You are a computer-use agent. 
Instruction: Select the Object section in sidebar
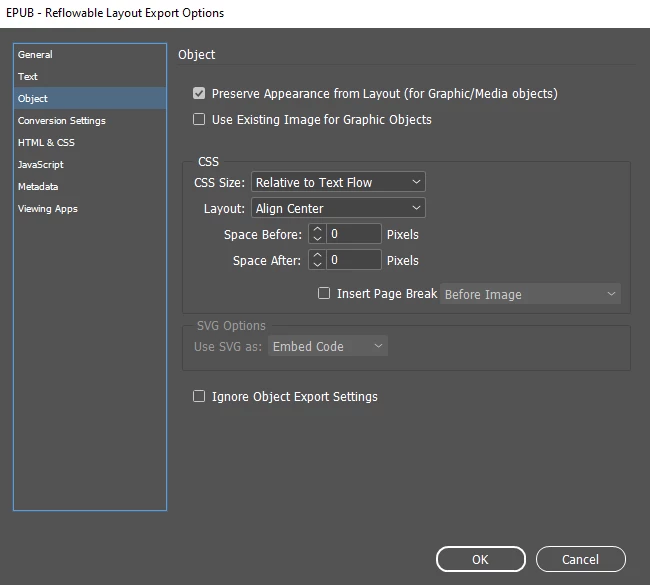click(x=90, y=98)
